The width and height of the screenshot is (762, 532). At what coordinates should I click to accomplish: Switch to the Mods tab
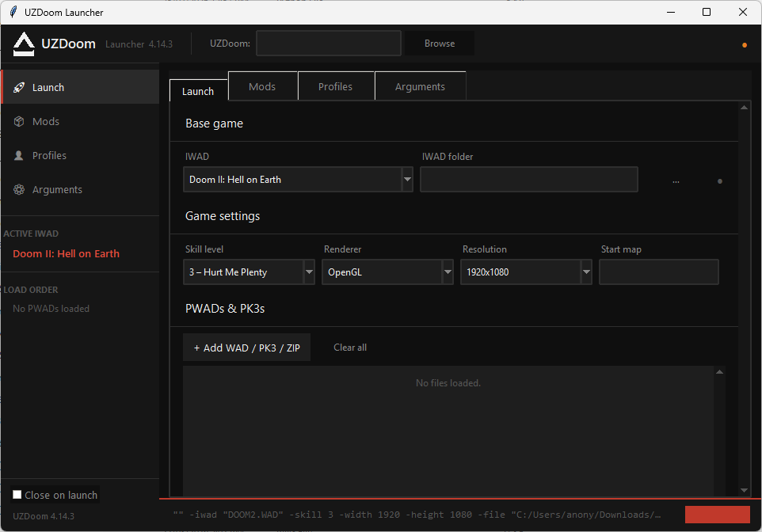[x=262, y=86]
